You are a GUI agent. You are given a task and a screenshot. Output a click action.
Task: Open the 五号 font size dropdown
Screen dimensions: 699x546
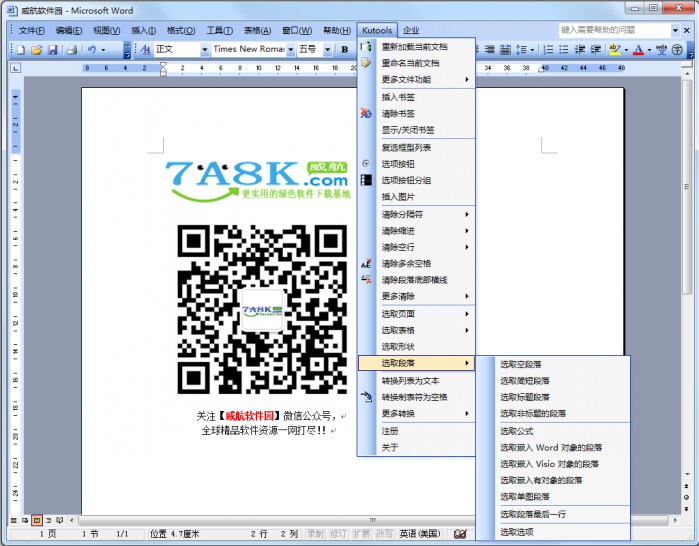(325, 49)
